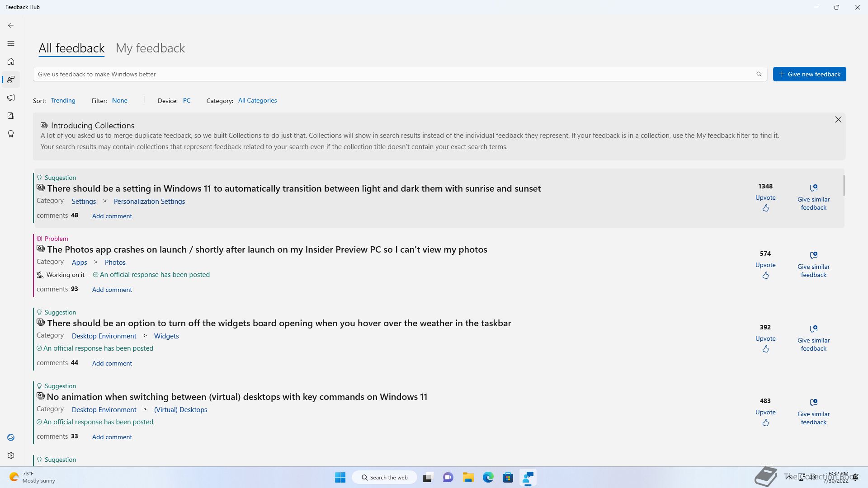Add comment on widgets board suggestion
The image size is (868, 488).
112,363
